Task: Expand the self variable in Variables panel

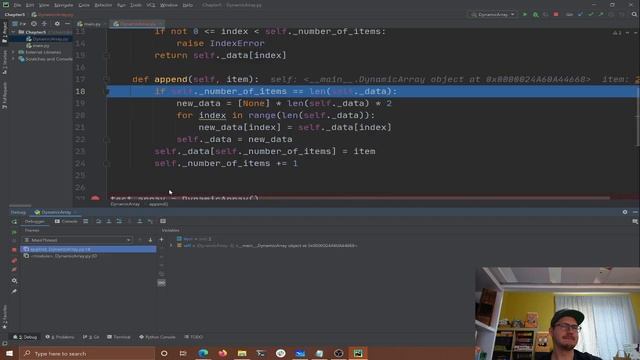Action: (171, 246)
